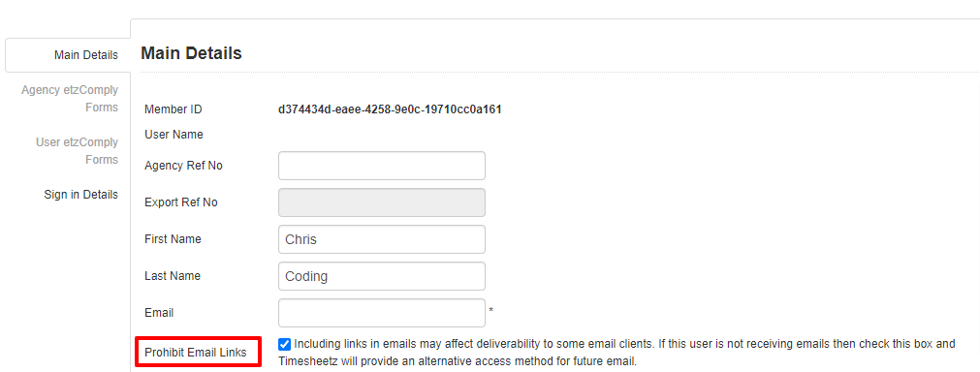This screenshot has height=372, width=980.
Task: Click the email deliverability description text
Action: coord(616,352)
